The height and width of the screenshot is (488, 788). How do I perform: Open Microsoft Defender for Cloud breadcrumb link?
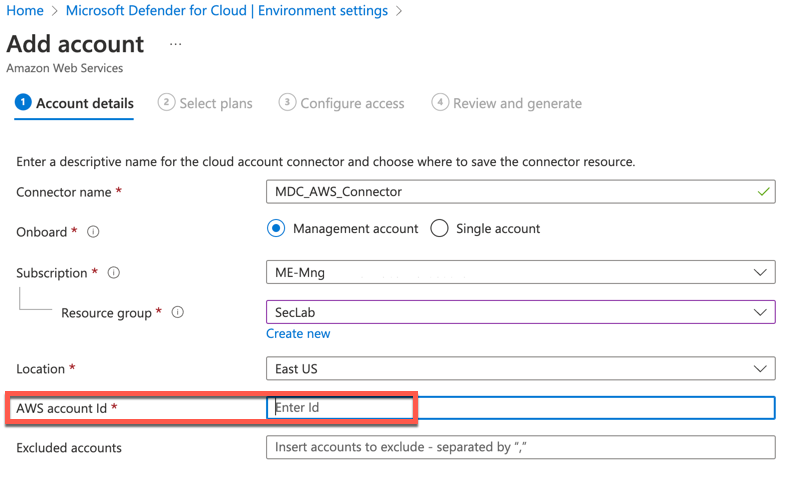227,11
